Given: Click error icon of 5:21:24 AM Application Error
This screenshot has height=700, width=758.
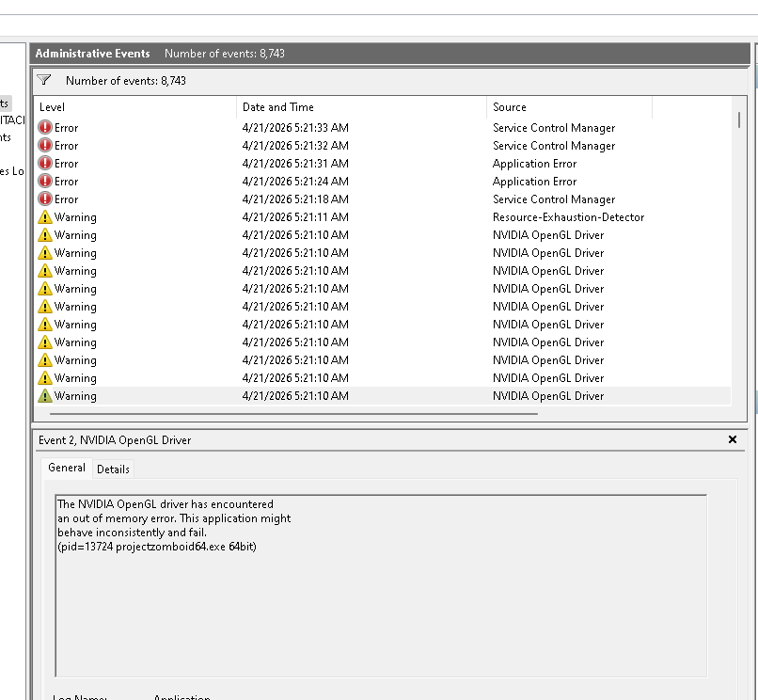Looking at the screenshot, I should click(x=45, y=181).
